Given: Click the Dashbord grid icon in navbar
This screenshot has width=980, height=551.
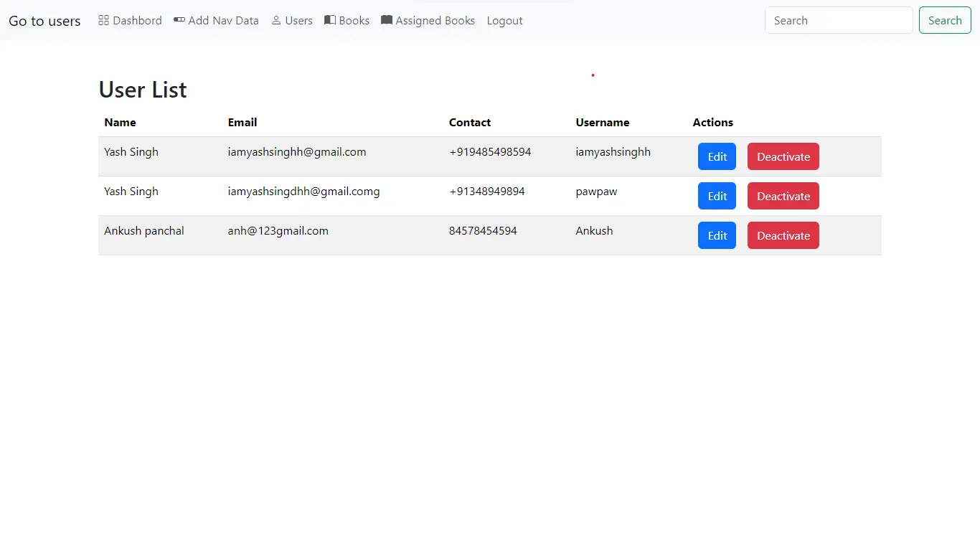Looking at the screenshot, I should pyautogui.click(x=103, y=20).
